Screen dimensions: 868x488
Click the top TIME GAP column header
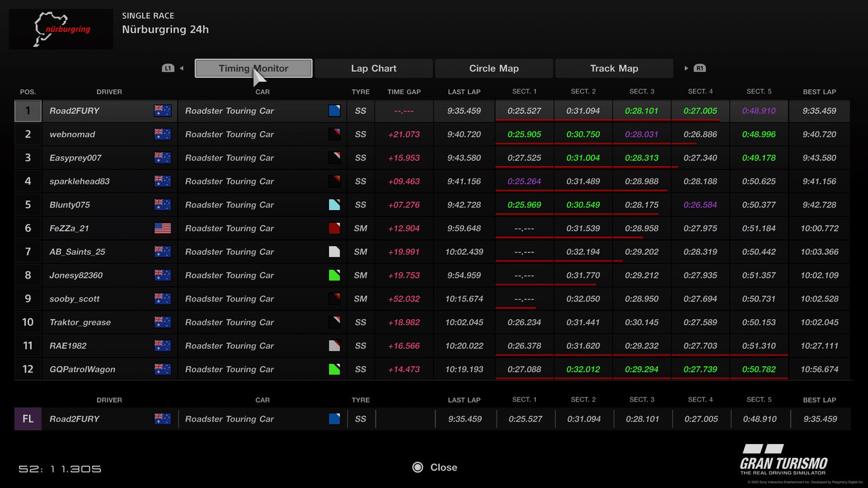pos(404,91)
